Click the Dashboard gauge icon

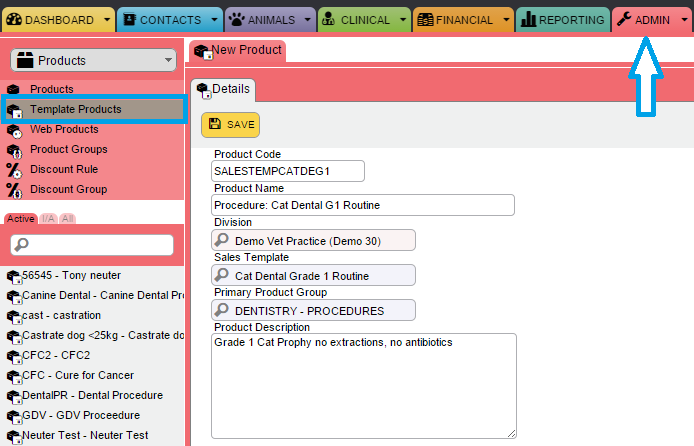click(x=14, y=19)
